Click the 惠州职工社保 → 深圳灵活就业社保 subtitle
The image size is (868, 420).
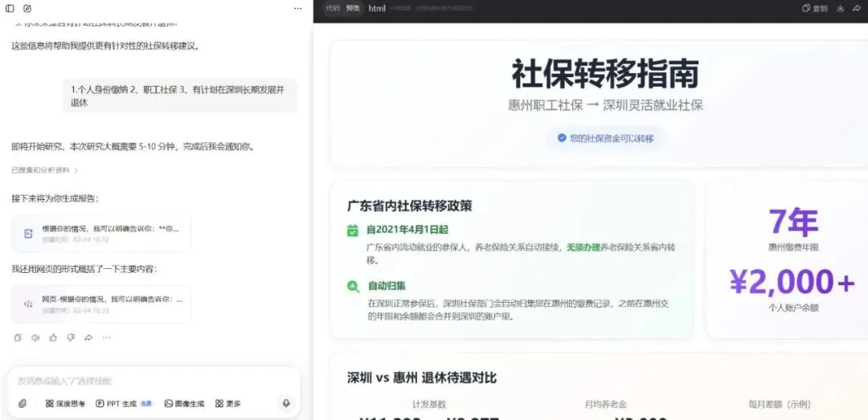pyautogui.click(x=605, y=105)
